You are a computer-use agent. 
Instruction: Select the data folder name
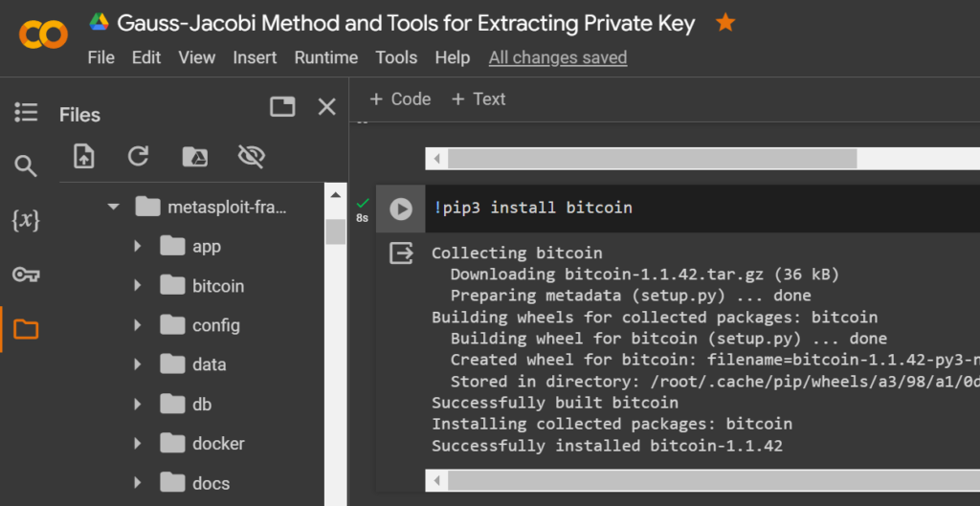210,364
